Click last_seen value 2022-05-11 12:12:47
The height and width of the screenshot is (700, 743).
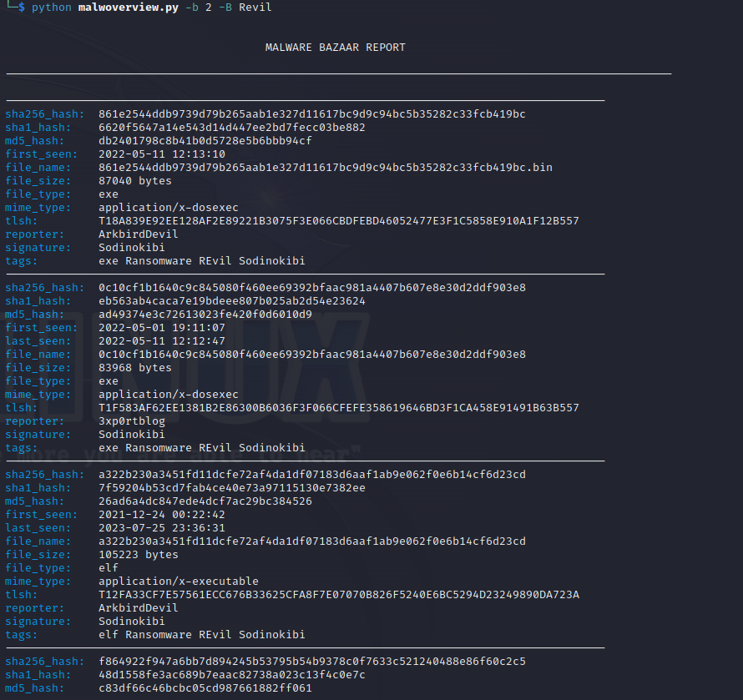click(162, 341)
